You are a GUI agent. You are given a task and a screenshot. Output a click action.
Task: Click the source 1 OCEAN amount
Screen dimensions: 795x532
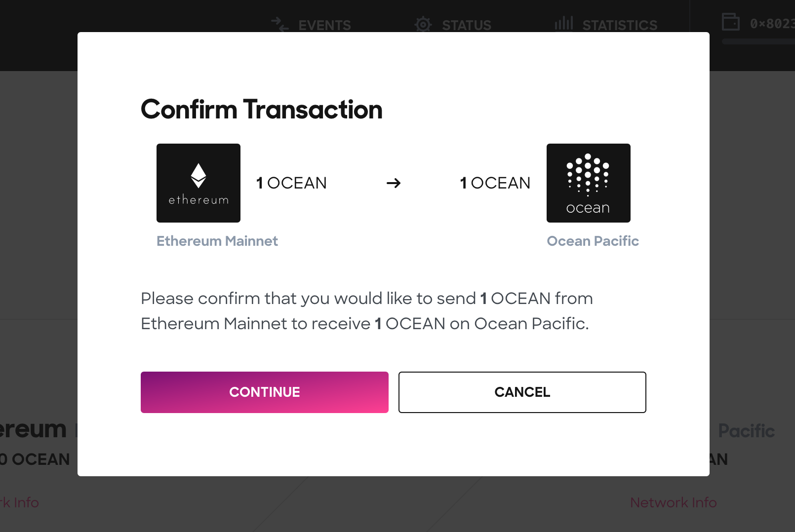[x=291, y=183]
